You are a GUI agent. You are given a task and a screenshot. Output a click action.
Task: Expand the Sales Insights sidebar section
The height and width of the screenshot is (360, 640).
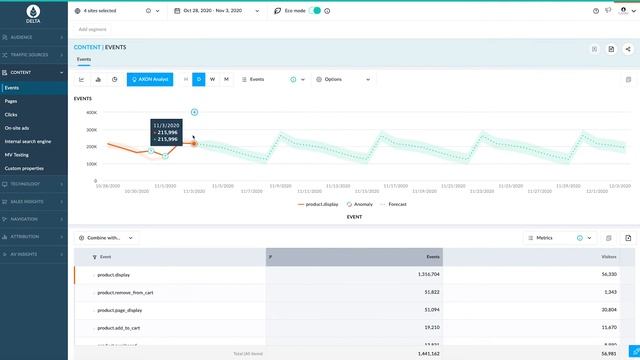click(x=34, y=202)
